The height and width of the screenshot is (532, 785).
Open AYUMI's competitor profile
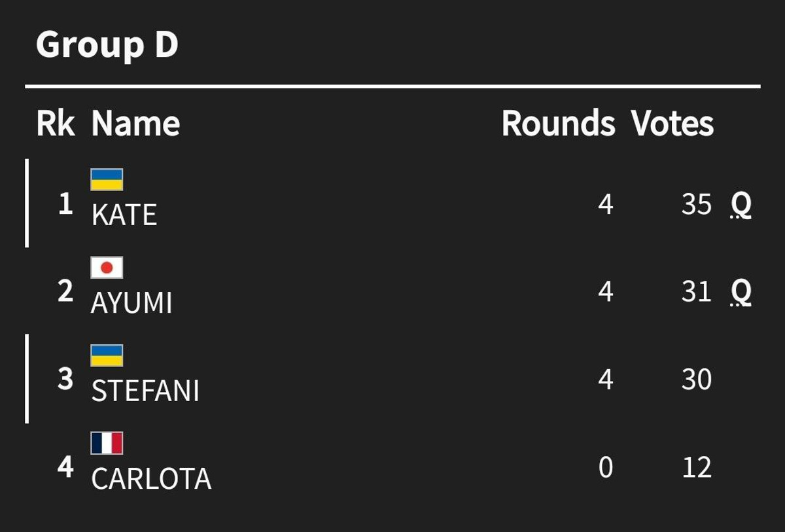(131, 303)
